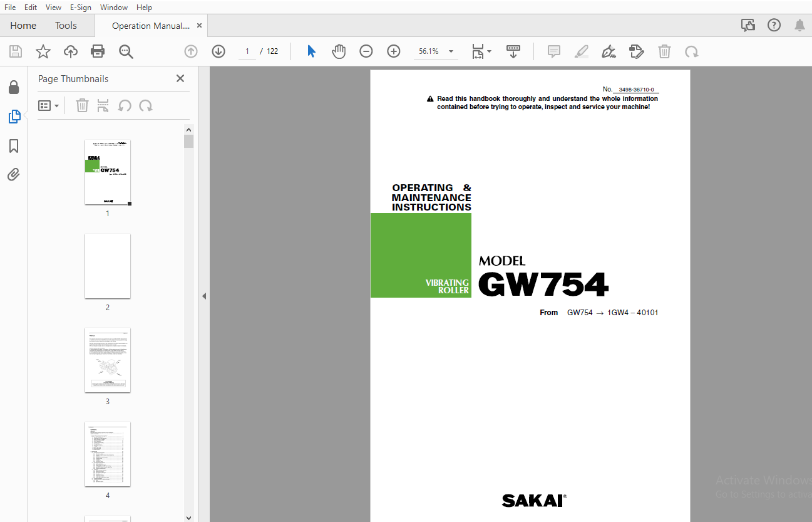Open the File menu
The image size is (812, 522).
10,8
